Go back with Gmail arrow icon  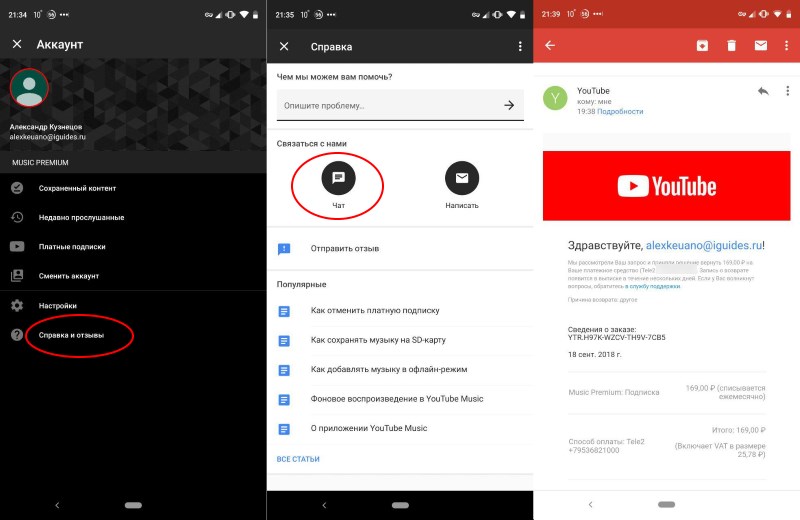coord(549,45)
